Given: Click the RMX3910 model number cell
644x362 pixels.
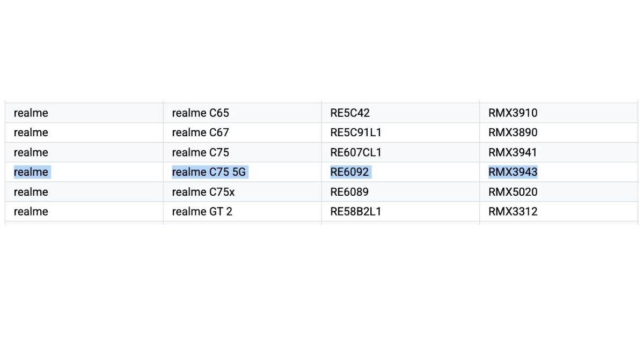Looking at the screenshot, I should click(513, 113).
